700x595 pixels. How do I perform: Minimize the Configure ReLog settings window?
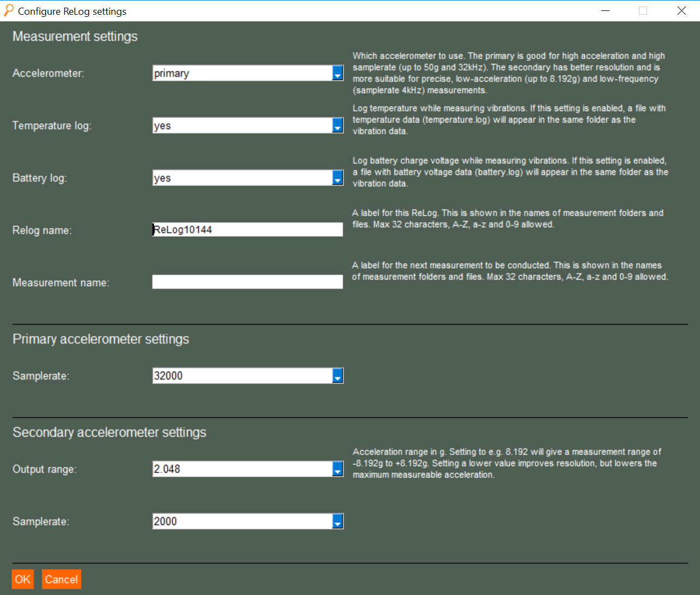(605, 11)
